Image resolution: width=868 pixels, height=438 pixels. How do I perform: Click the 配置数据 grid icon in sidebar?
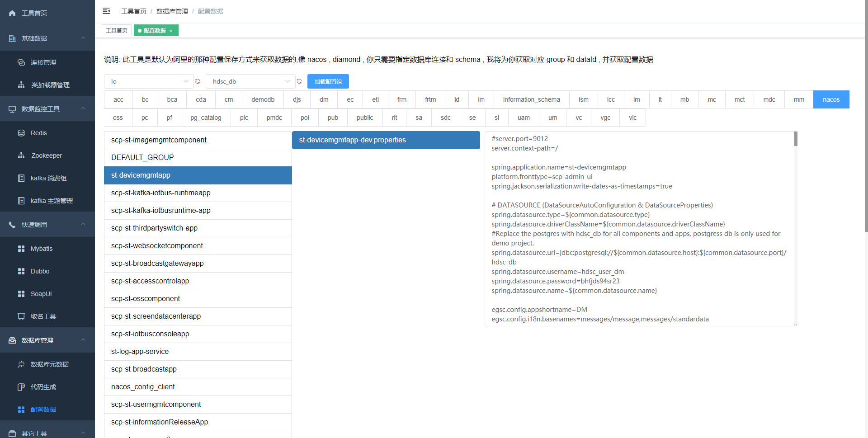click(x=21, y=410)
